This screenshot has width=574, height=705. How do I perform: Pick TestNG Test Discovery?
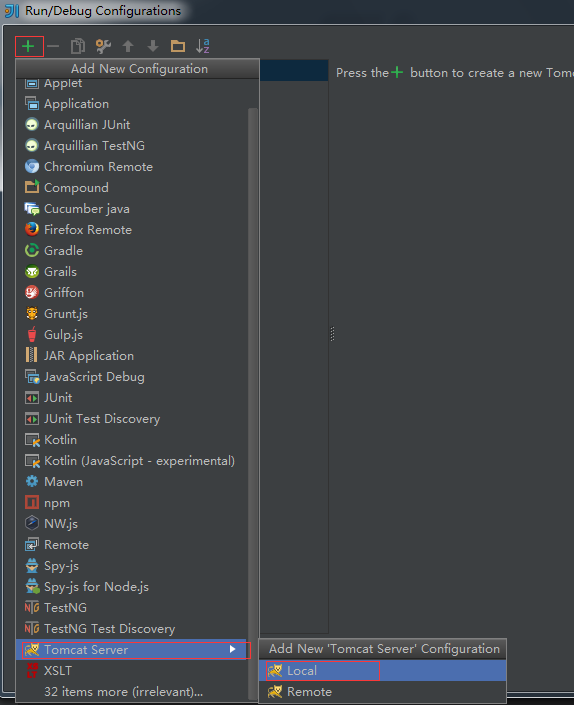(131, 629)
